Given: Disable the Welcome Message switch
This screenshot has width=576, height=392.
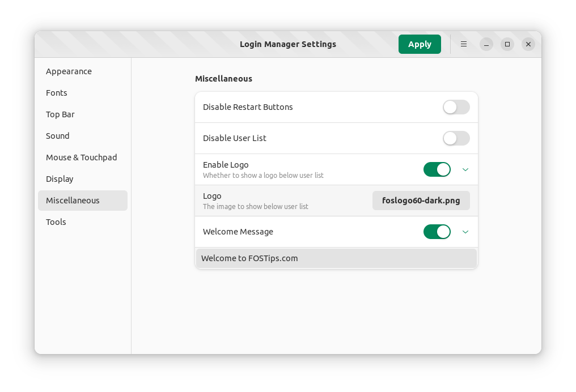Looking at the screenshot, I should pos(437,232).
